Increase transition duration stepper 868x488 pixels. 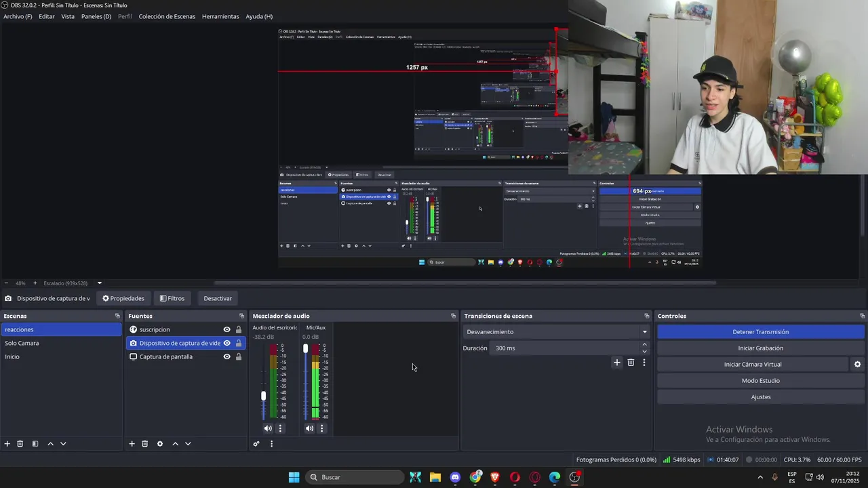coord(644,344)
